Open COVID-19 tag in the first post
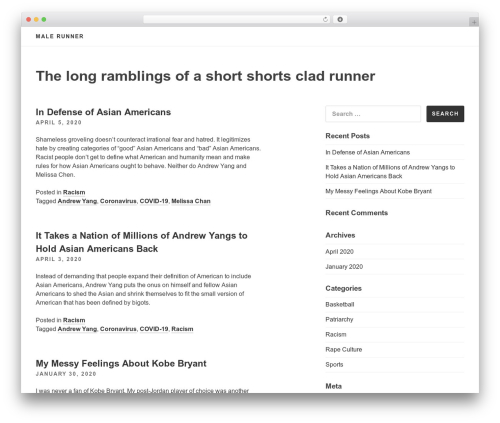Image resolution: width=500 pixels, height=423 pixels. (154, 201)
